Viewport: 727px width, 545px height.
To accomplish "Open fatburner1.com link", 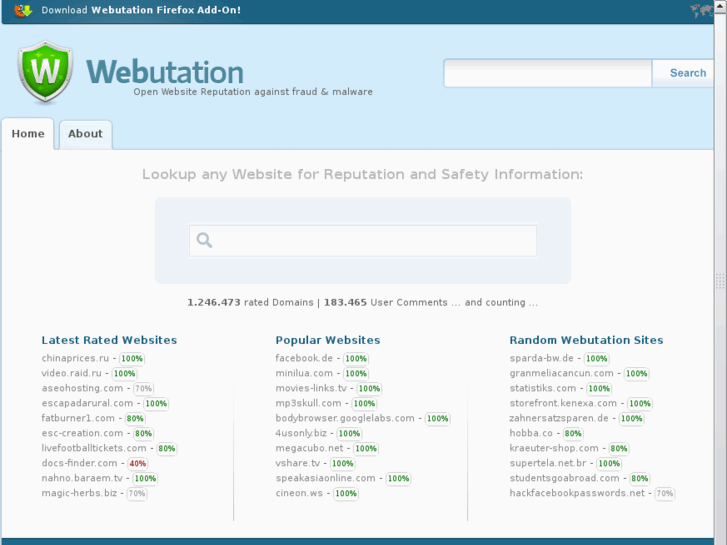I will tap(78, 418).
